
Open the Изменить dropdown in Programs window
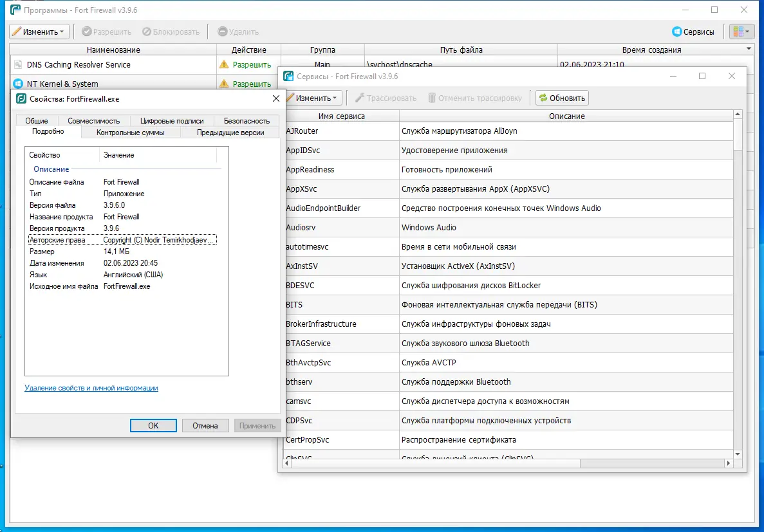click(39, 32)
